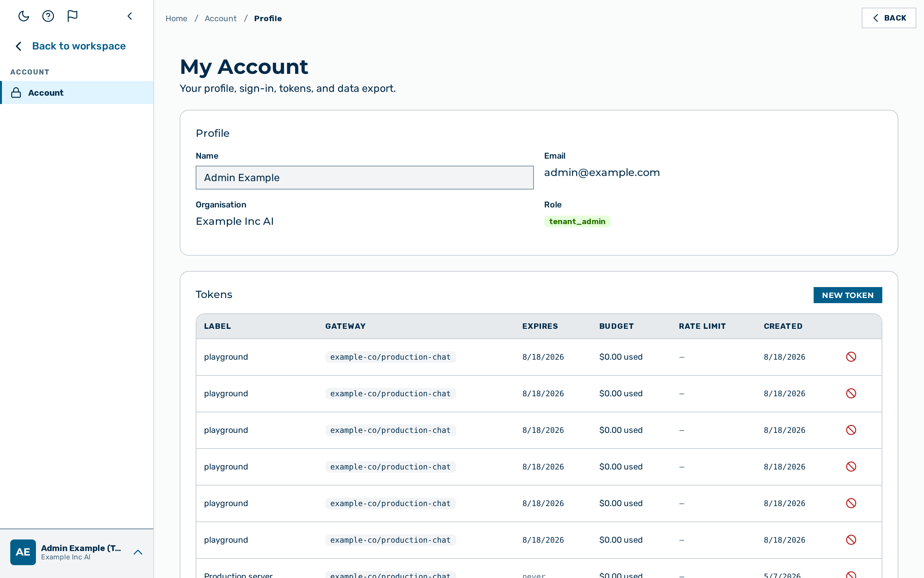Click the Tokens section heading
Image resolution: width=924 pixels, height=578 pixels.
tap(214, 294)
